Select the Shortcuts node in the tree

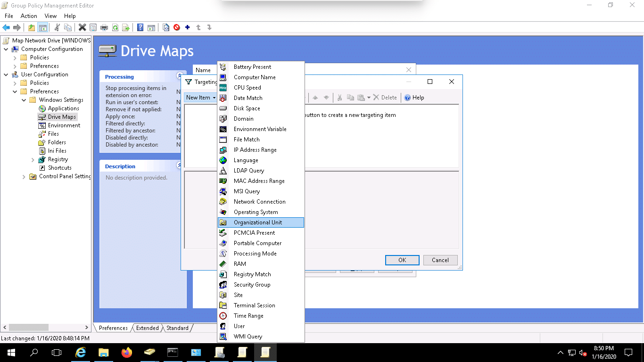point(59,168)
